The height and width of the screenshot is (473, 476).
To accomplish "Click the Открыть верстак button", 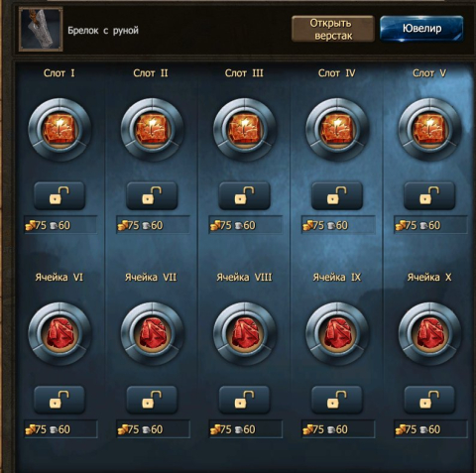I will pyautogui.click(x=333, y=29).
